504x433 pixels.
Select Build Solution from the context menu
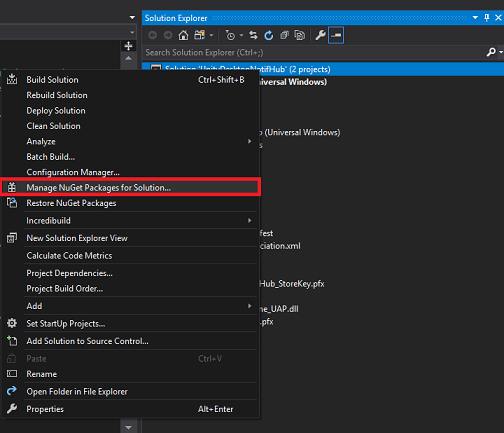point(130,80)
